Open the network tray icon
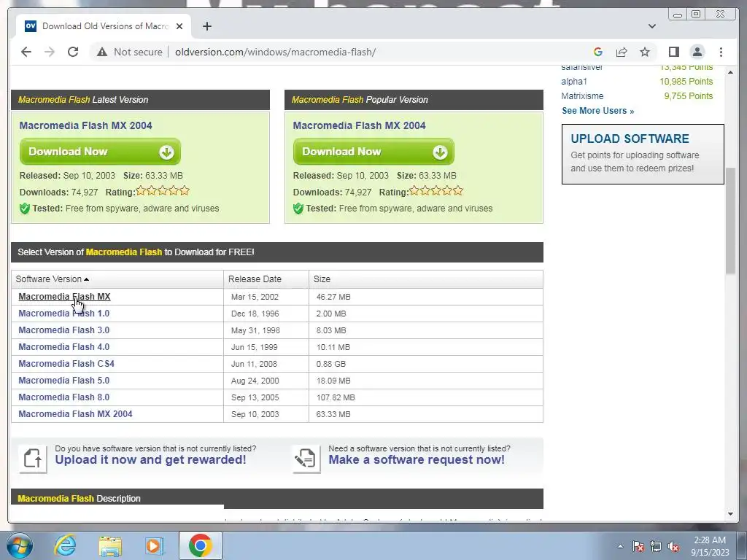 tap(656, 547)
